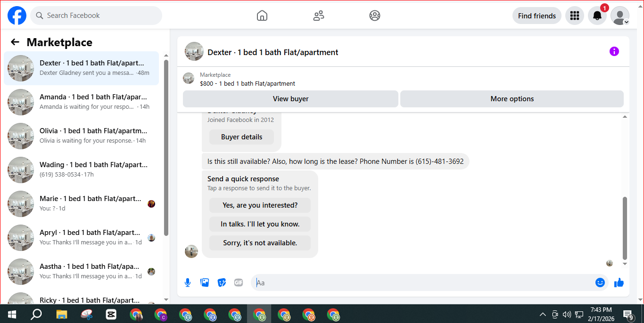Open the notifications bell

(x=597, y=16)
